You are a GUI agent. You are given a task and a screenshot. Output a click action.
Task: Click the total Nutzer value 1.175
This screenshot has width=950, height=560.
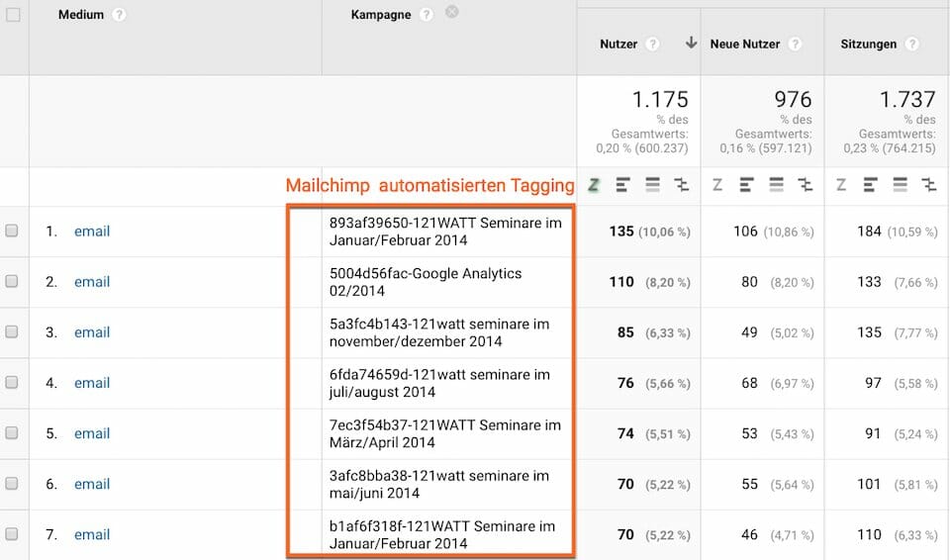click(660, 99)
